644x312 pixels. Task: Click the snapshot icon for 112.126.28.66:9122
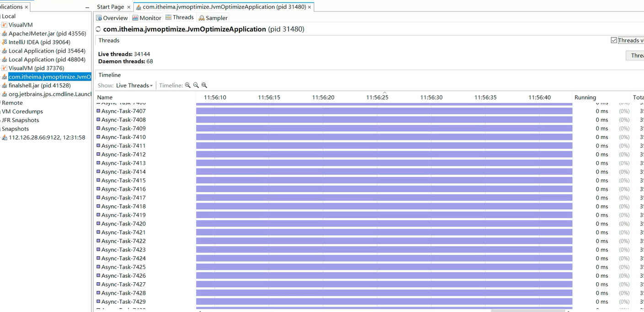click(x=5, y=137)
